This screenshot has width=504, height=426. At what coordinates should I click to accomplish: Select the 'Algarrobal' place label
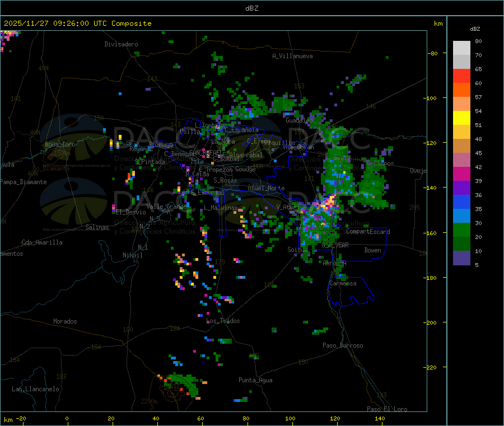tap(246, 155)
